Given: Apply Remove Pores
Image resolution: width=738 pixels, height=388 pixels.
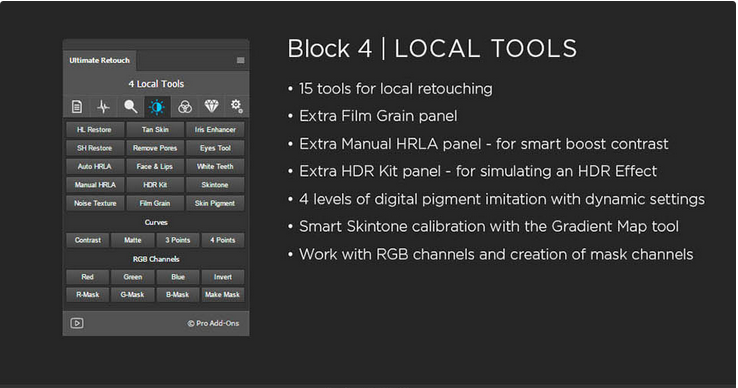Looking at the screenshot, I should [x=155, y=148].
